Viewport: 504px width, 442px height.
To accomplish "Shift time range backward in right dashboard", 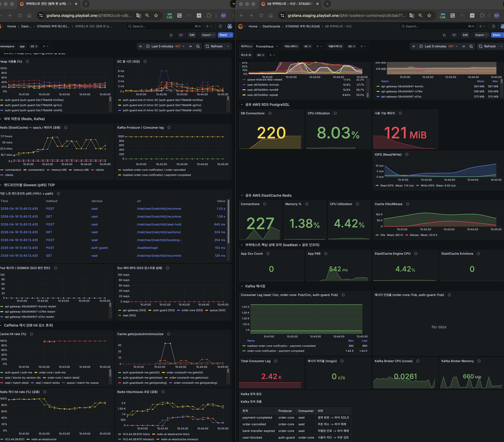I will pyautogui.click(x=413, y=46).
